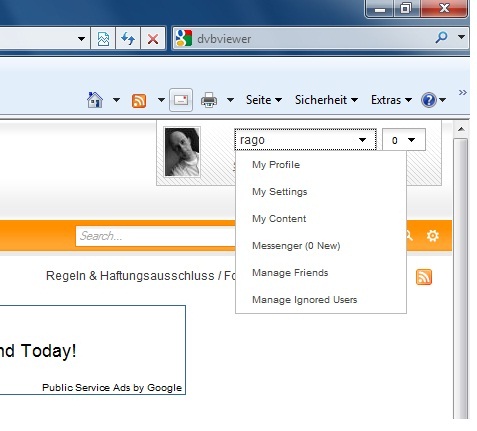Click the red Stop loading icon

153,39
